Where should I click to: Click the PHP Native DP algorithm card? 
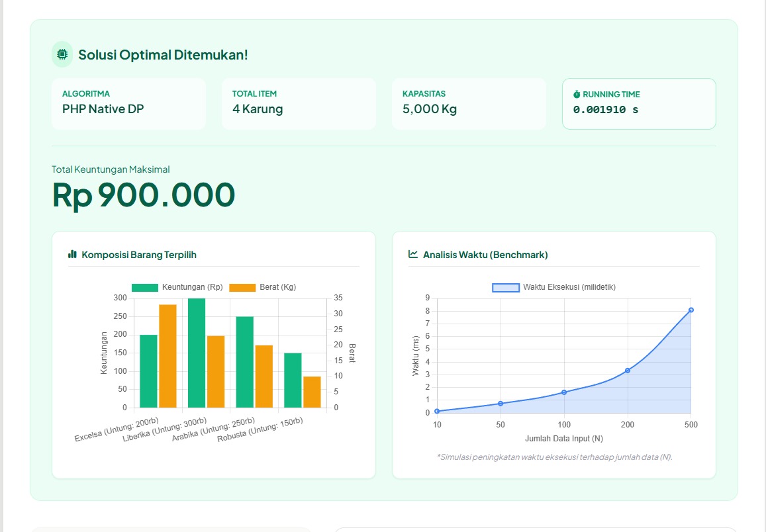tap(128, 103)
